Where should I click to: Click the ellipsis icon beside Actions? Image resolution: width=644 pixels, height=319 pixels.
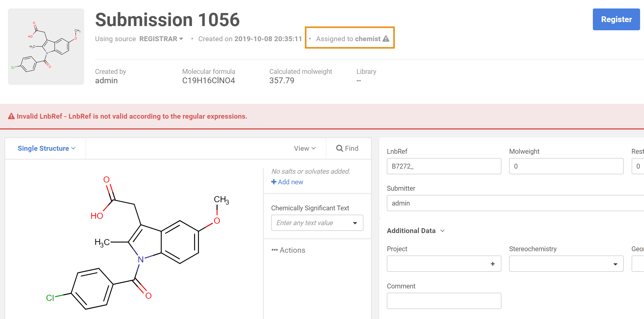pyautogui.click(x=274, y=250)
